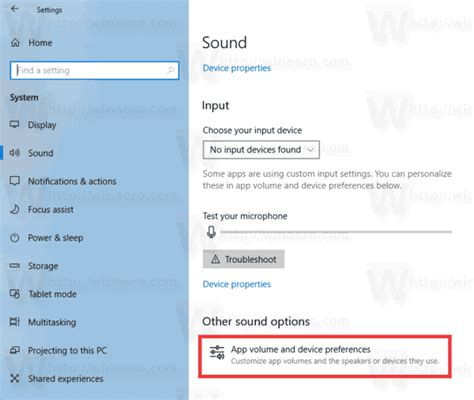Click the back arrow icon
This screenshot has width=474, height=400.
[x=14, y=9]
